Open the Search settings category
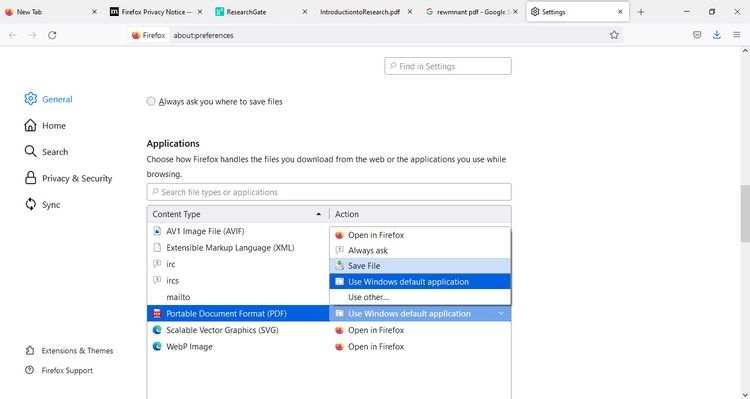Screen dimensions: 750x399 tap(46, 152)
